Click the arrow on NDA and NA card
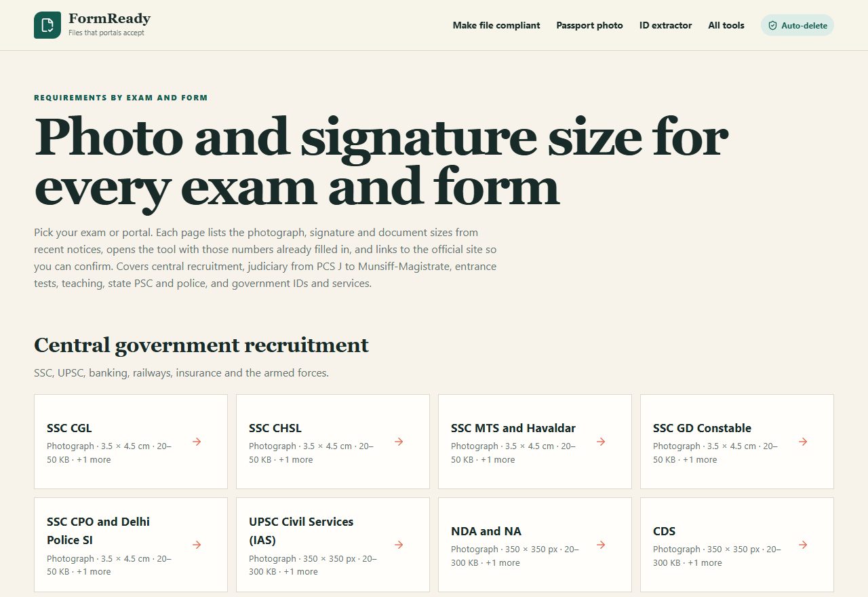 (601, 545)
